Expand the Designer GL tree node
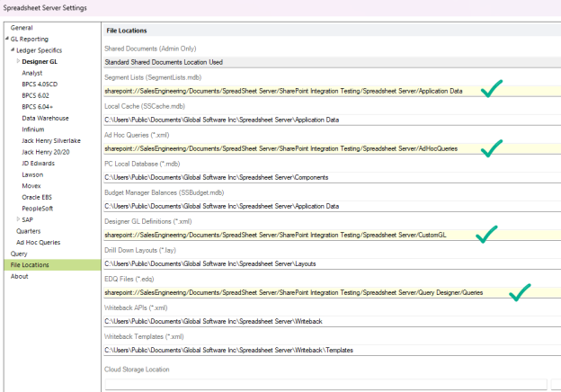Screen dimensions: 561x392 tap(18, 61)
